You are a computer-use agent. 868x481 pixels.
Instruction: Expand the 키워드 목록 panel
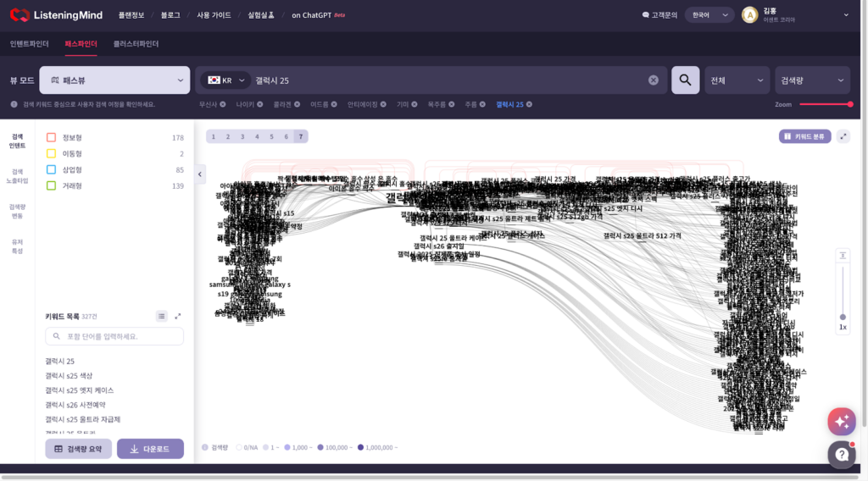[178, 316]
